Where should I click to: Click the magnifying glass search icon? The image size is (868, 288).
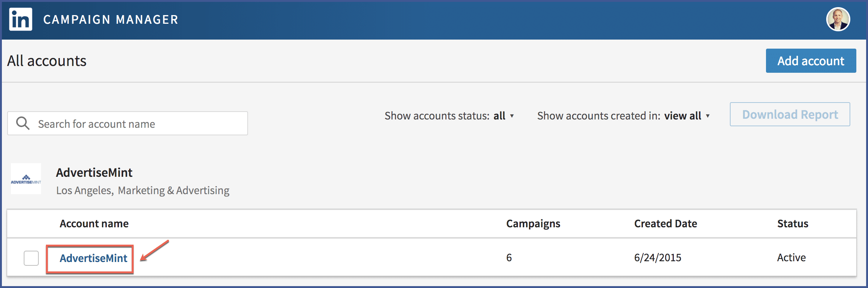click(x=23, y=123)
